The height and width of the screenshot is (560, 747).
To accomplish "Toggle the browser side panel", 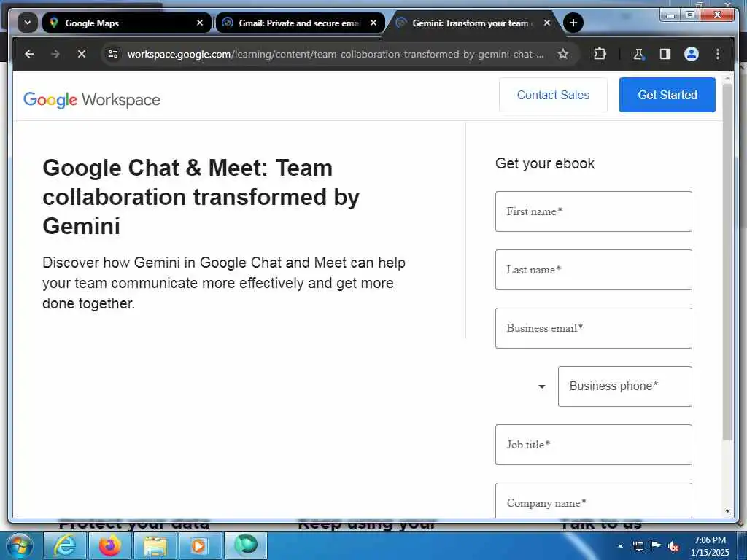I will pos(665,54).
